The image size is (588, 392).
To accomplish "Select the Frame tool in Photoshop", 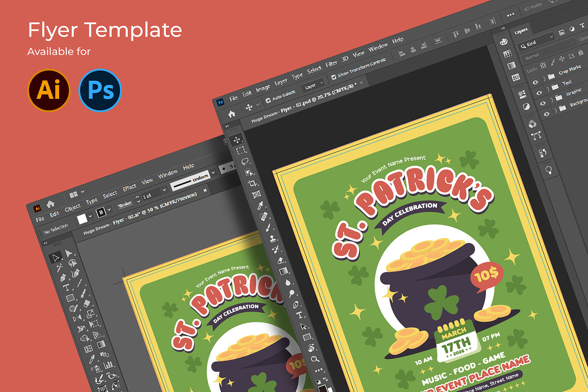I will (256, 195).
